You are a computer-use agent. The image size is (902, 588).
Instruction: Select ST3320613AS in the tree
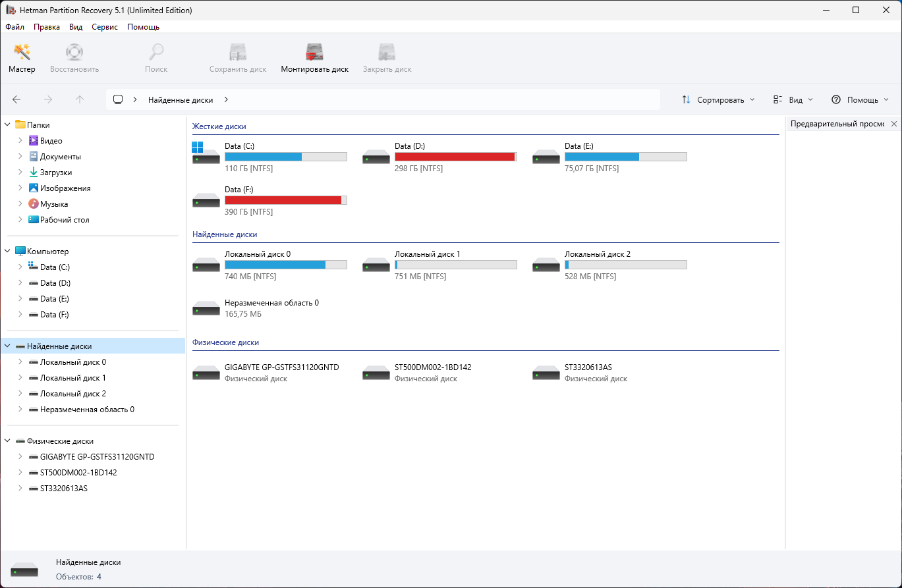click(64, 488)
